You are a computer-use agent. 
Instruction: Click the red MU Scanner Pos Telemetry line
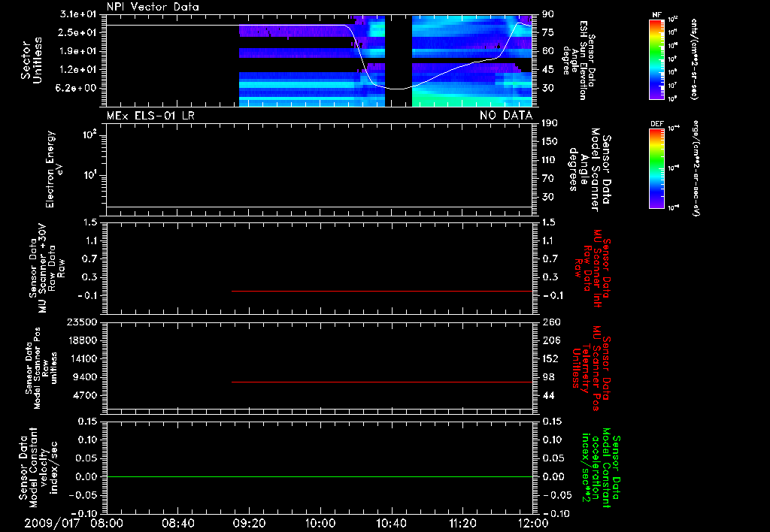coord(382,382)
